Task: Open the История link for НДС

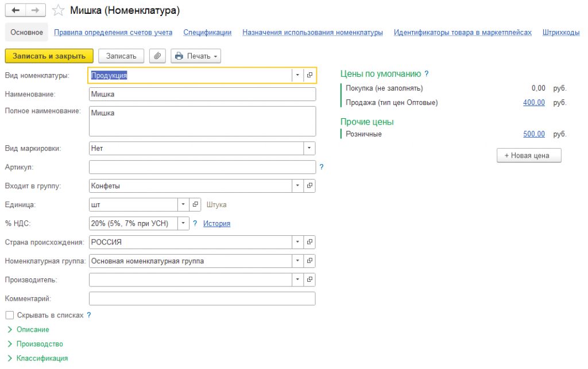Action: 216,224
